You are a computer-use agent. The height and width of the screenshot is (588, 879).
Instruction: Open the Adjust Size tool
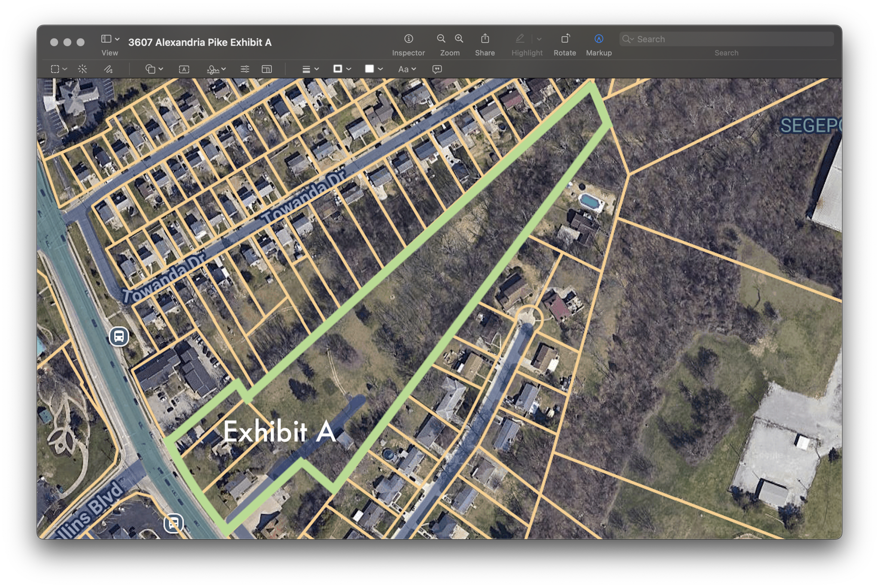[267, 69]
